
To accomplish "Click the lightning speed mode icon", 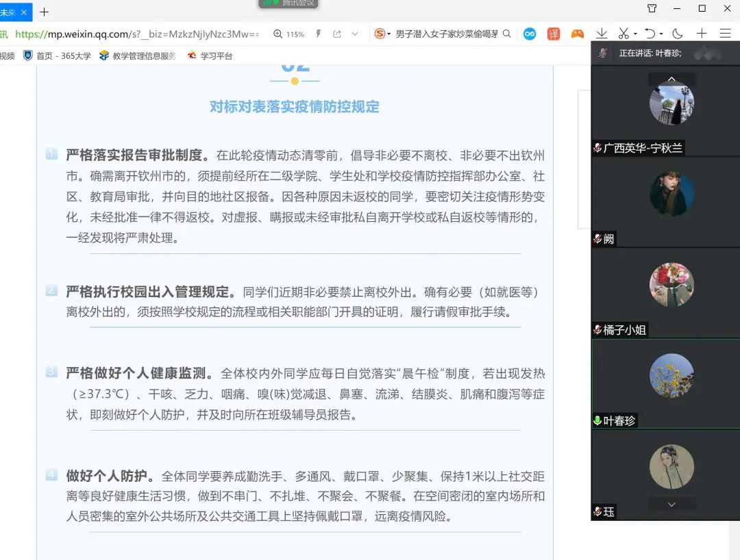I will 319,34.
